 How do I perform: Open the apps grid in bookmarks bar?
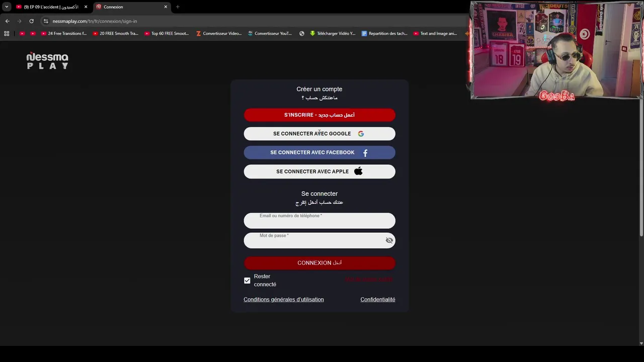coord(7,34)
